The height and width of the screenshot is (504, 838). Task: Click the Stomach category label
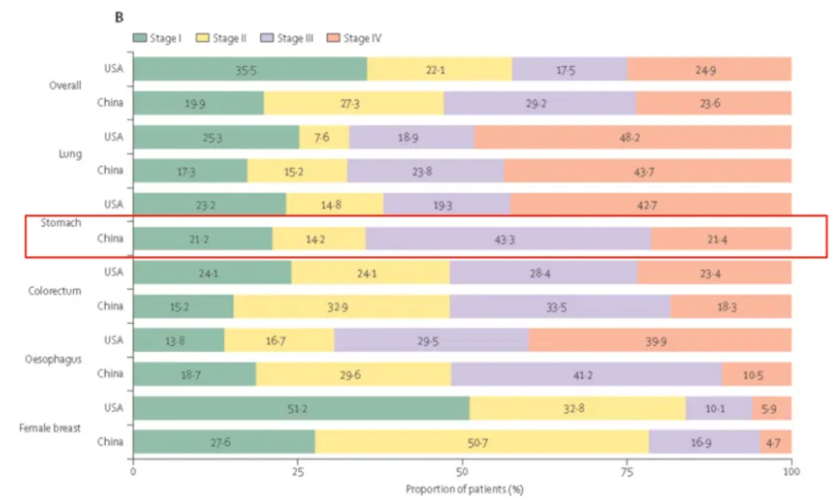pyautogui.click(x=62, y=222)
